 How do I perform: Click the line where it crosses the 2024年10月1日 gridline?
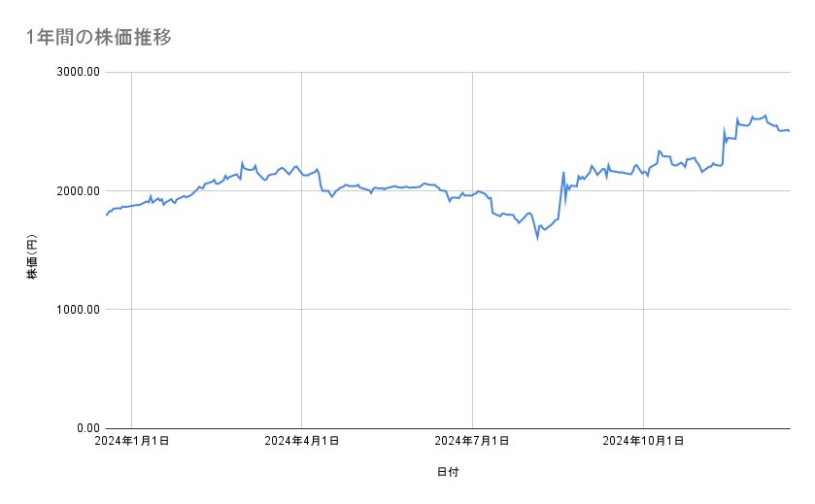(642, 172)
